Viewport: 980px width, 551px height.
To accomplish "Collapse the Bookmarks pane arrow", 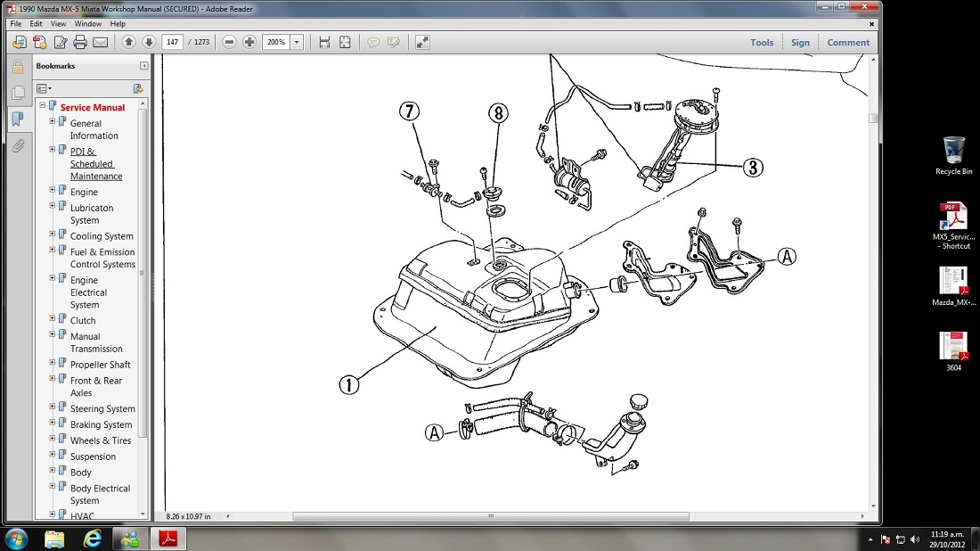I will (144, 66).
